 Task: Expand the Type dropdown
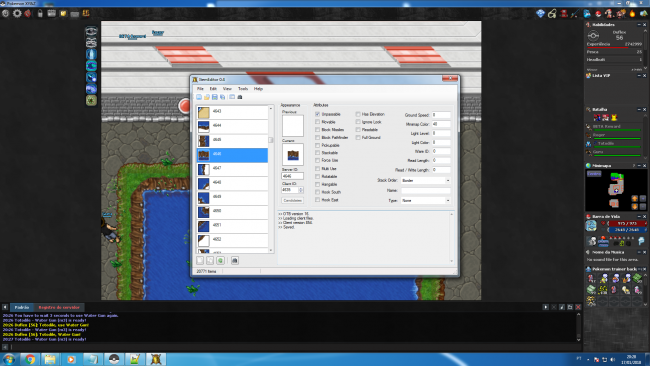(425, 200)
